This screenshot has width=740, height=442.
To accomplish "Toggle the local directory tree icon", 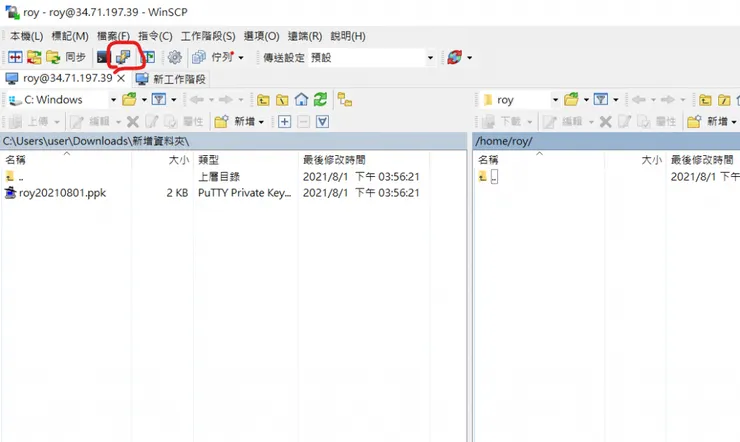I will coord(345,100).
